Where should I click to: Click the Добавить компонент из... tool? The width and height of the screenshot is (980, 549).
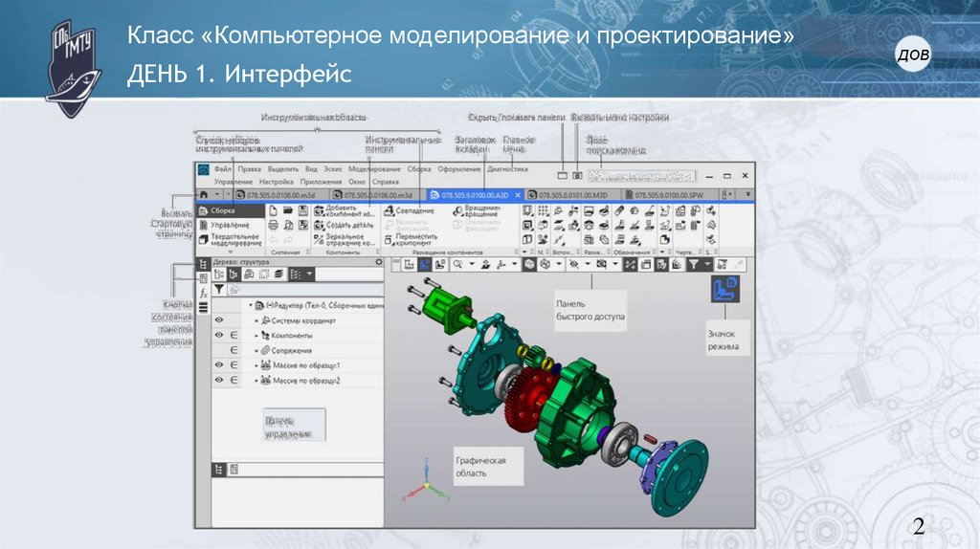pyautogui.click(x=344, y=211)
